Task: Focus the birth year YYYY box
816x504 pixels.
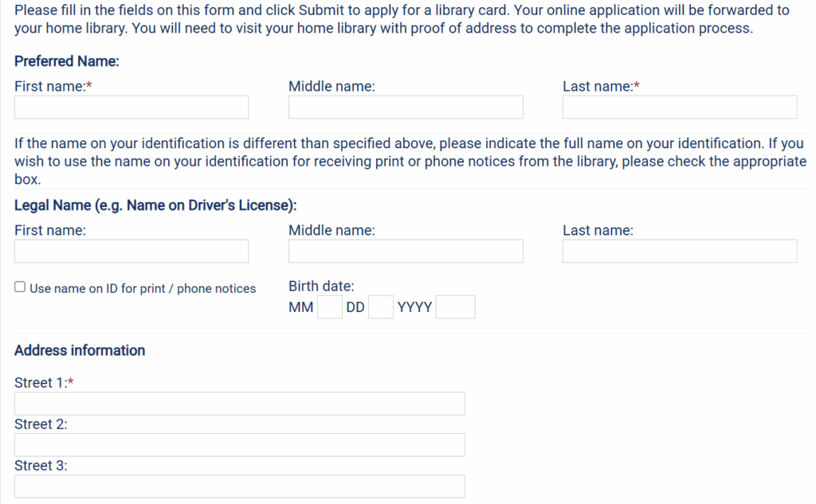Action: (455, 307)
